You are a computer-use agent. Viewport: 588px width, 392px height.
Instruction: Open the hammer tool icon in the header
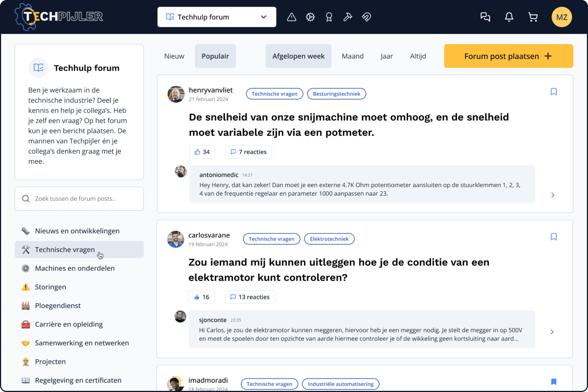[348, 17]
